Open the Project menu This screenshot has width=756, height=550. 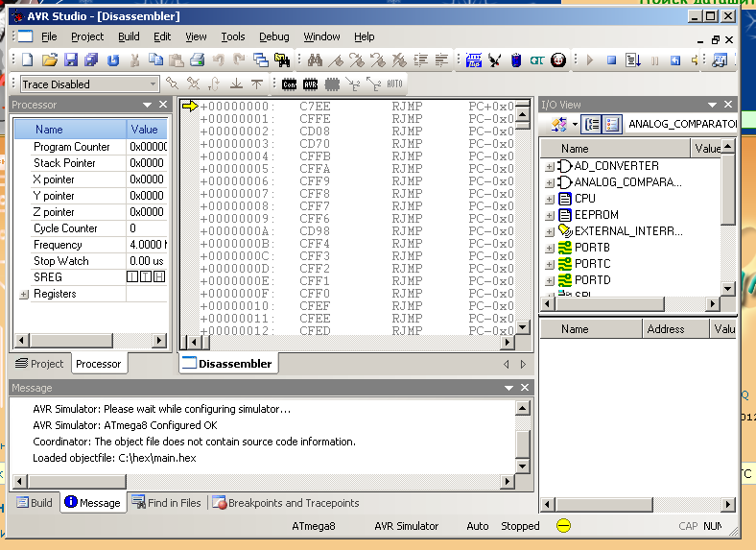[x=87, y=36]
